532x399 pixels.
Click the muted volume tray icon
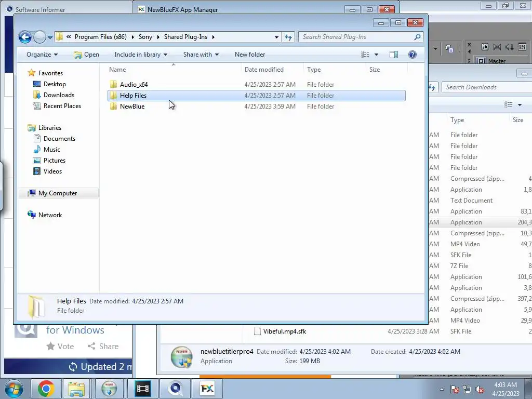[x=480, y=389]
